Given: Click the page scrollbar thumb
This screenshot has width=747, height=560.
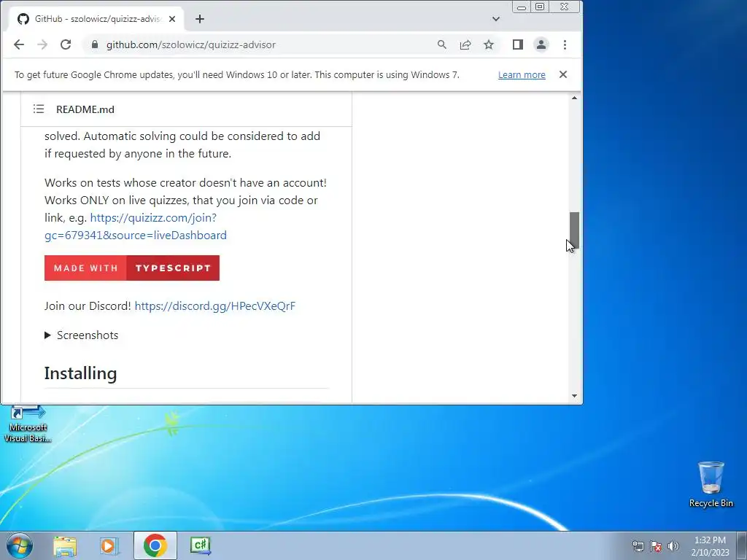Looking at the screenshot, I should pos(574,230).
